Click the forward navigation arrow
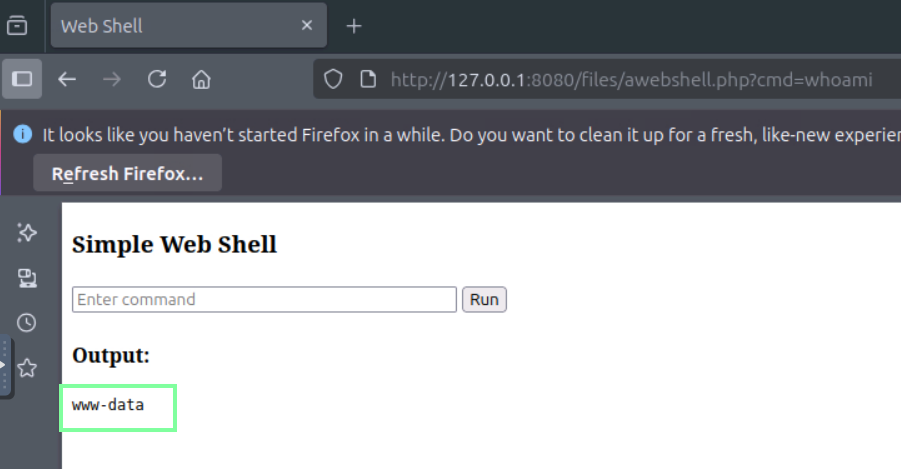Screen dimensions: 901x469 coord(111,79)
